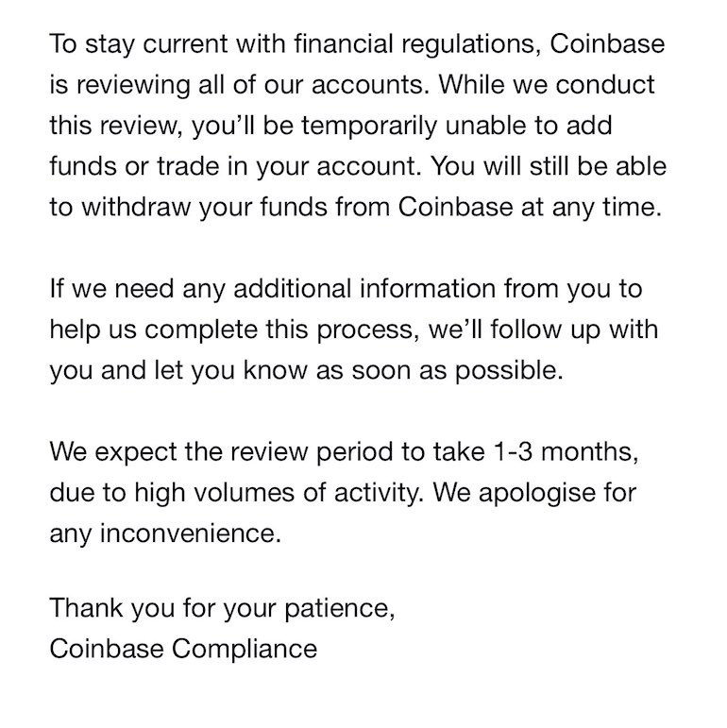Click 'additional information' in second paragraph
The image size is (727, 728).
(x=364, y=289)
